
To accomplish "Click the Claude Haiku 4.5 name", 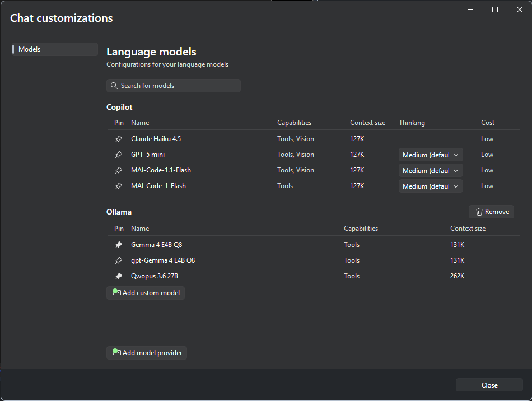I will pos(156,139).
